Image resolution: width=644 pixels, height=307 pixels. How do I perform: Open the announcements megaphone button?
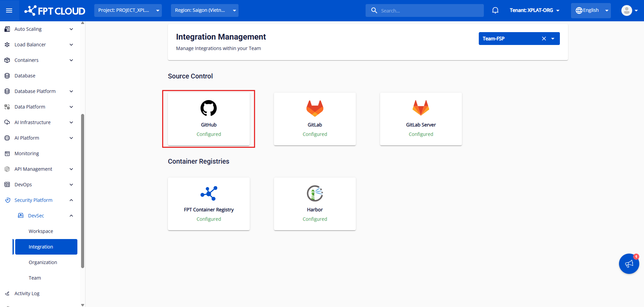628,264
